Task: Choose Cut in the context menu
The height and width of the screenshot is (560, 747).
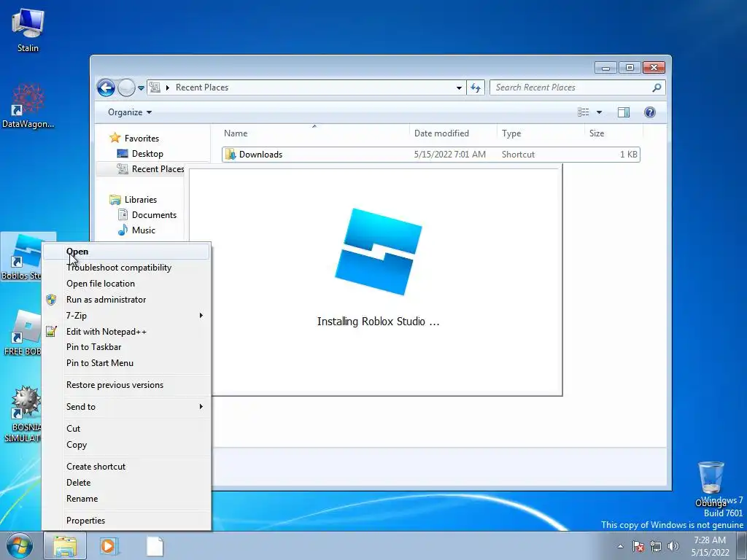Action: point(126,429)
